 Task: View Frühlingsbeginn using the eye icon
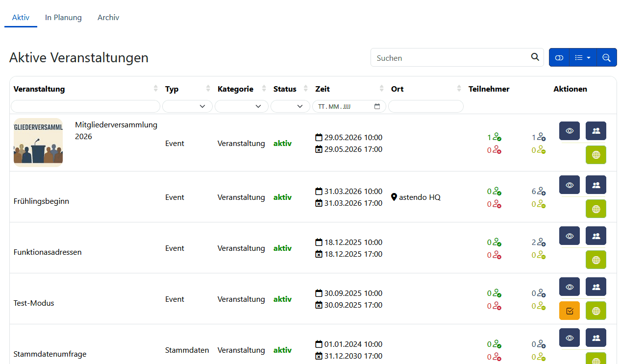click(569, 185)
